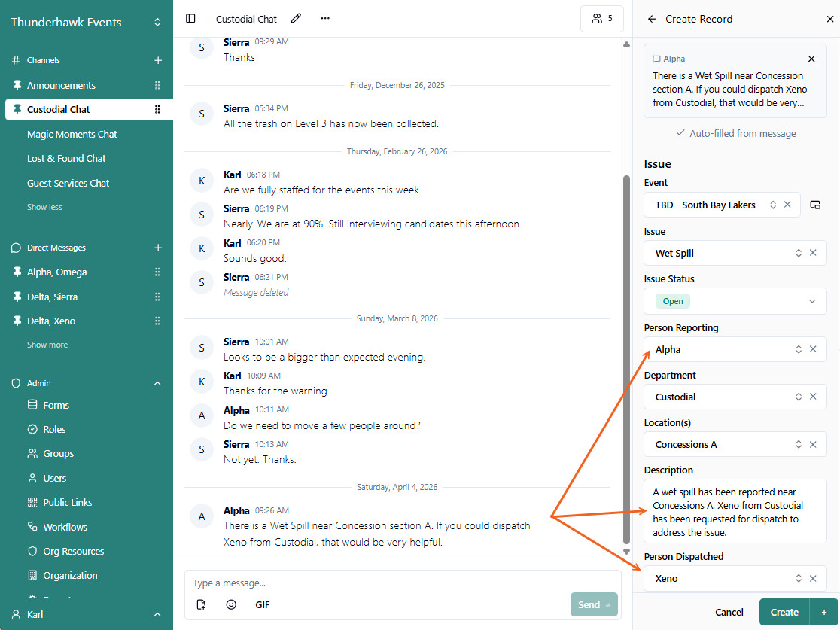Open the Announcements channel

61,85
